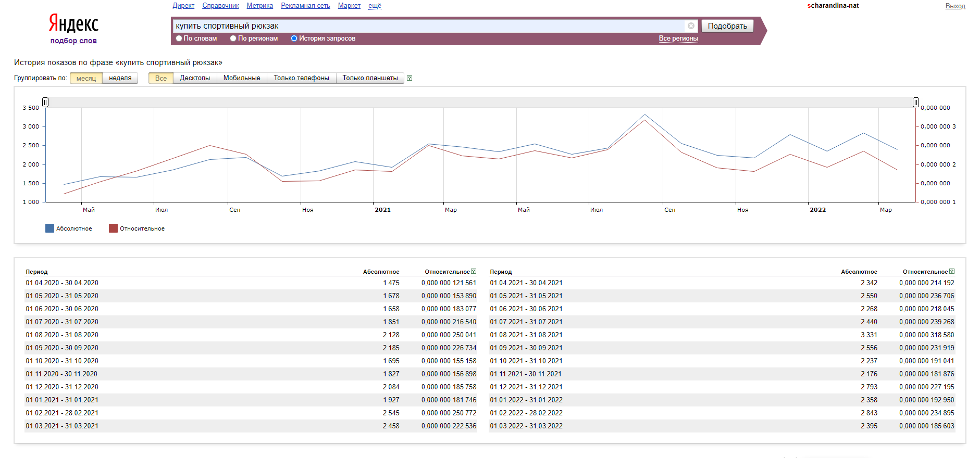Open the Все регионы region selector

pyautogui.click(x=678, y=39)
